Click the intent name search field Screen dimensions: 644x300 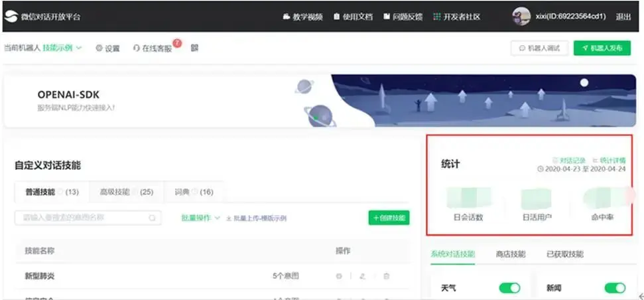pos(88,218)
